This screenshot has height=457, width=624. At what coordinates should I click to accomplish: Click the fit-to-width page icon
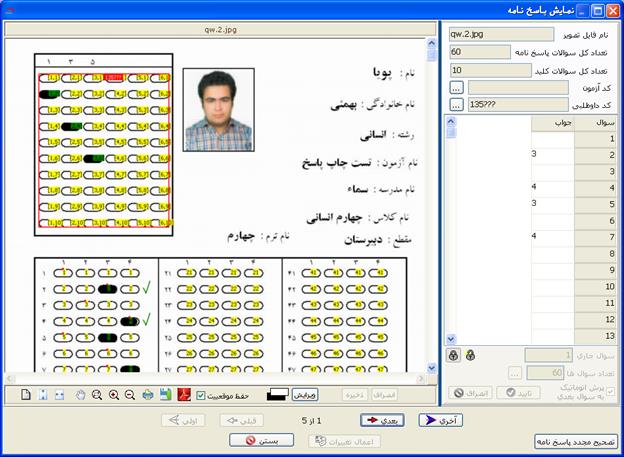59,395
